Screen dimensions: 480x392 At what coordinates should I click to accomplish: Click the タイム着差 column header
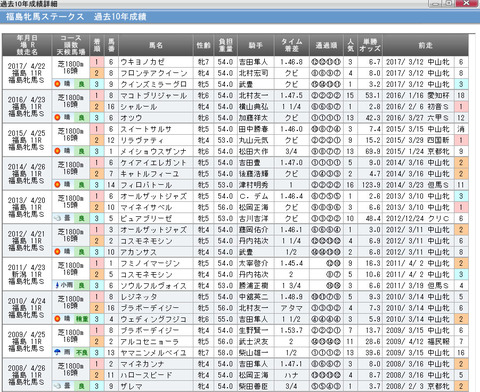291,45
